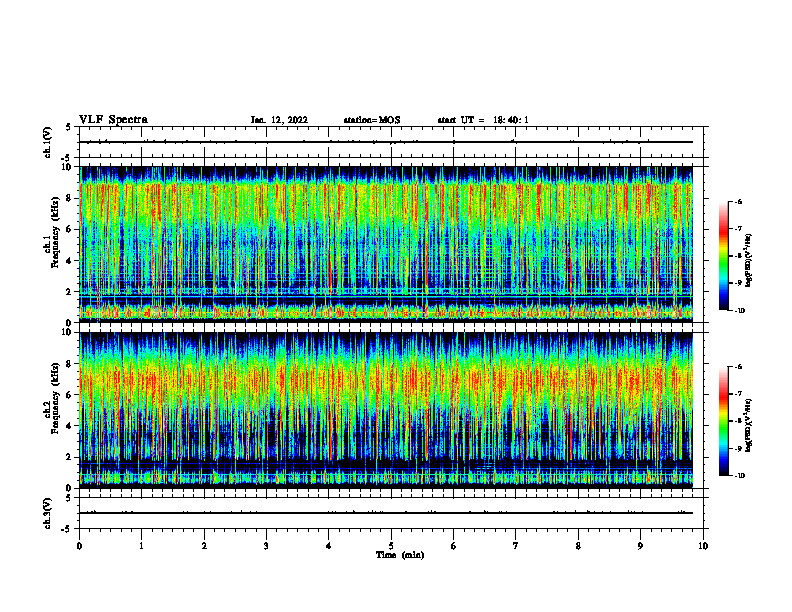Click the 'VLF Spectra' plot title
Image resolution: width=792 pixels, height=612 pixels.
113,120
